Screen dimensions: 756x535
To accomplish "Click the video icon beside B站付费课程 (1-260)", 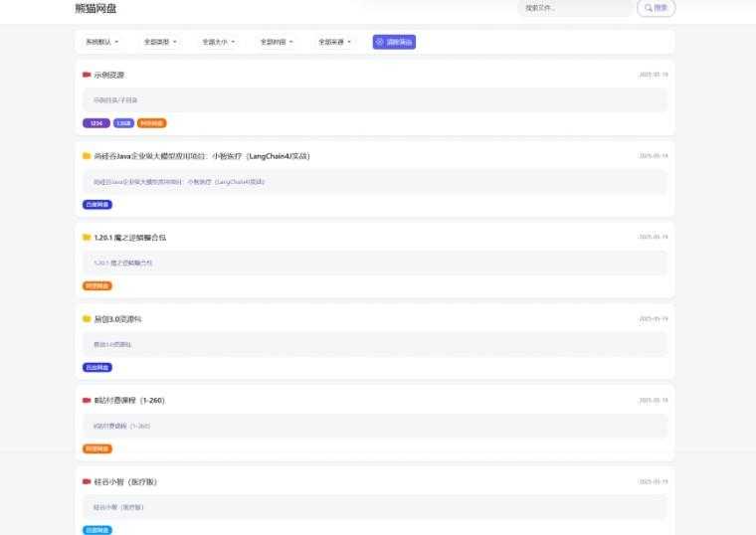I will pyautogui.click(x=87, y=400).
